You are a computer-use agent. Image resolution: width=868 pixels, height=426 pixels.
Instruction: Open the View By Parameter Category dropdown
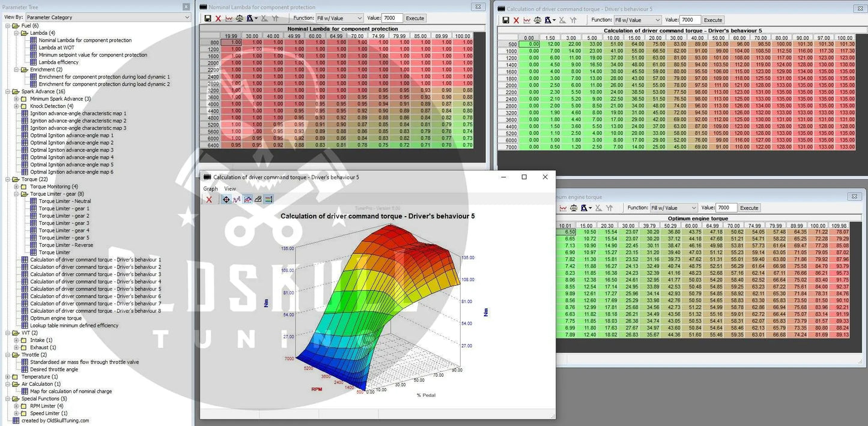108,17
